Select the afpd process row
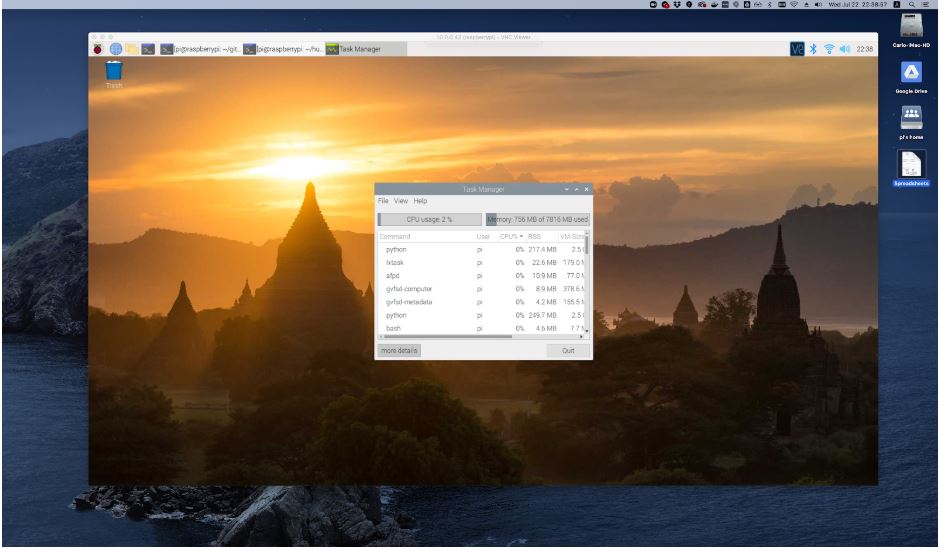This screenshot has width=941, height=548. (x=481, y=276)
